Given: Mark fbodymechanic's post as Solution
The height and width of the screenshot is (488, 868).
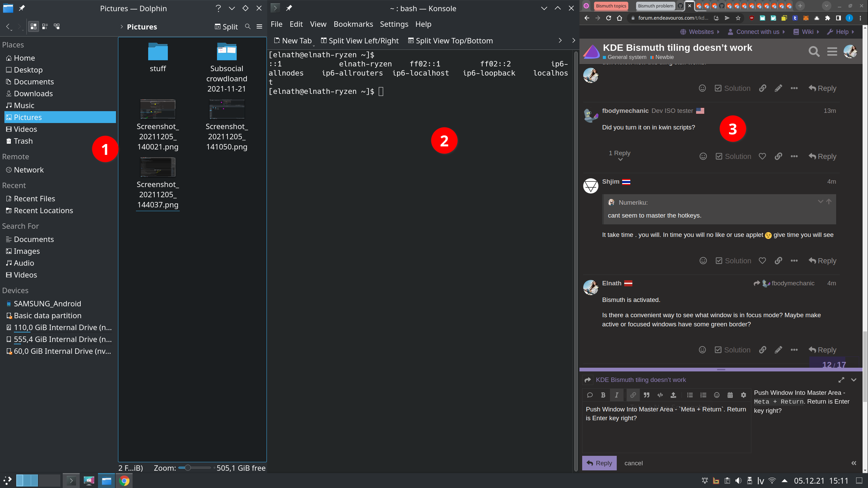Looking at the screenshot, I should click(733, 156).
